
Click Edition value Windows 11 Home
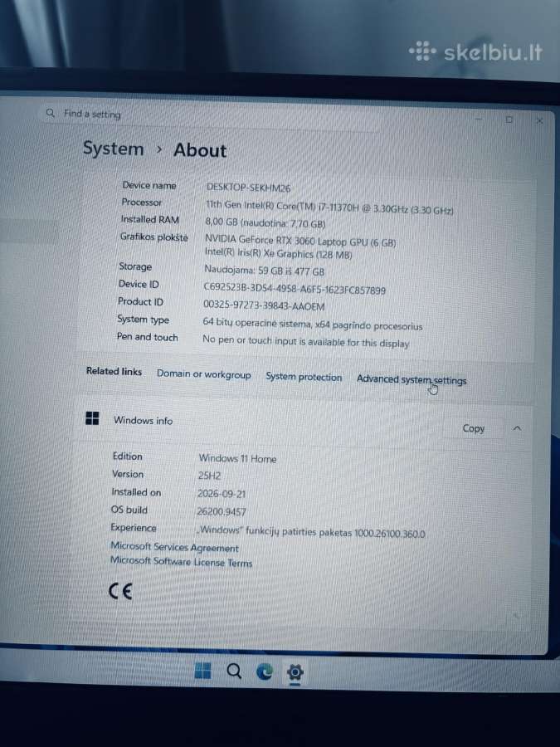click(x=237, y=458)
